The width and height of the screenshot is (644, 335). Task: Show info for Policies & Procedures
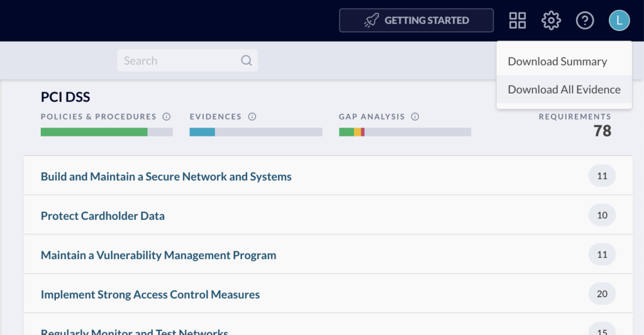167,117
